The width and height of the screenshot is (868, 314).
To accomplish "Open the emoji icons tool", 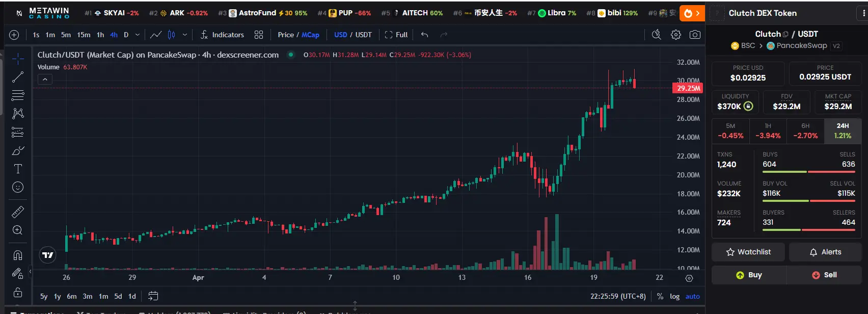I will pos(18,187).
